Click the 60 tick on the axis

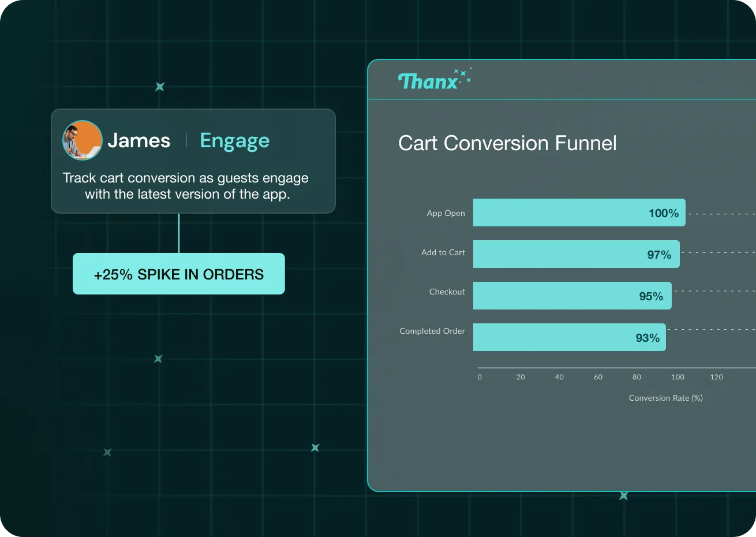[598, 377]
